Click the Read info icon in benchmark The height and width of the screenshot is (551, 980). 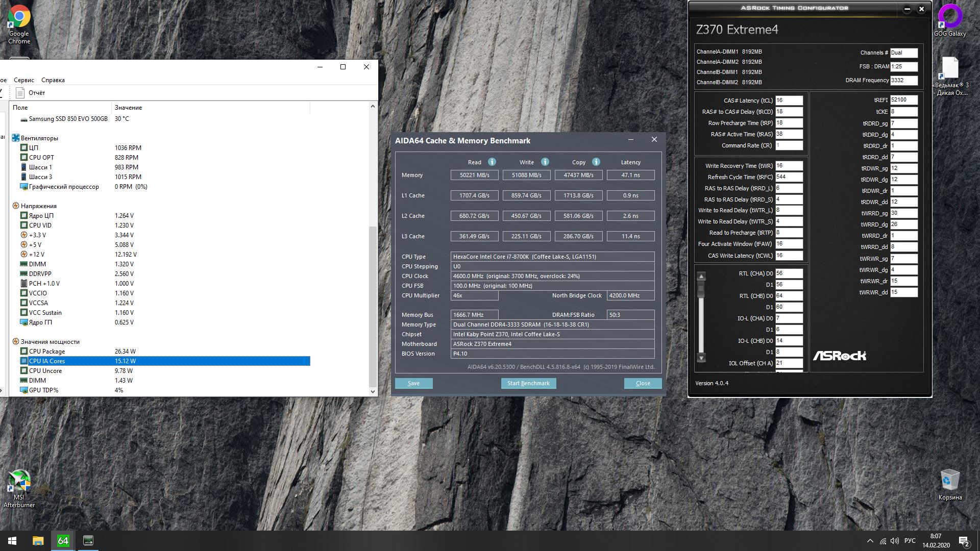pyautogui.click(x=492, y=162)
